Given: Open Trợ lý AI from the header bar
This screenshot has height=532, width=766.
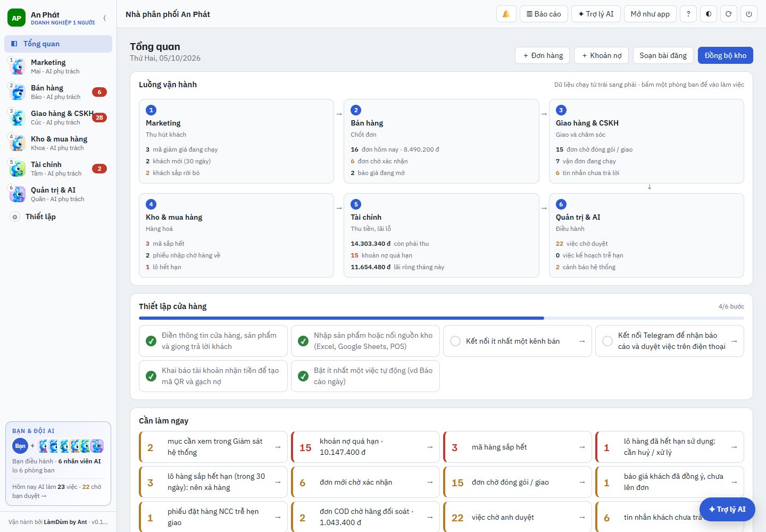Looking at the screenshot, I should 596,14.
